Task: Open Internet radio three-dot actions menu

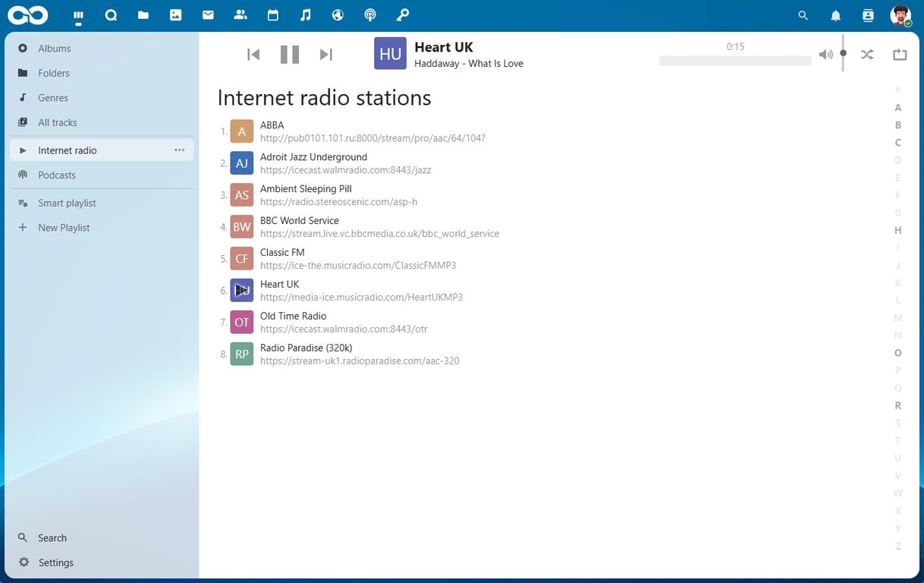Action: (x=180, y=150)
